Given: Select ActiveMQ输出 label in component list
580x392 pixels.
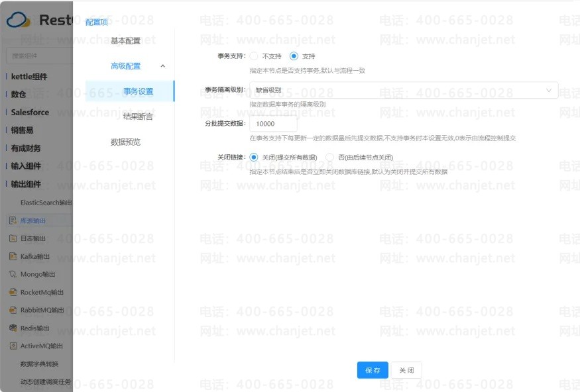Looking at the screenshot, I should 41,346.
